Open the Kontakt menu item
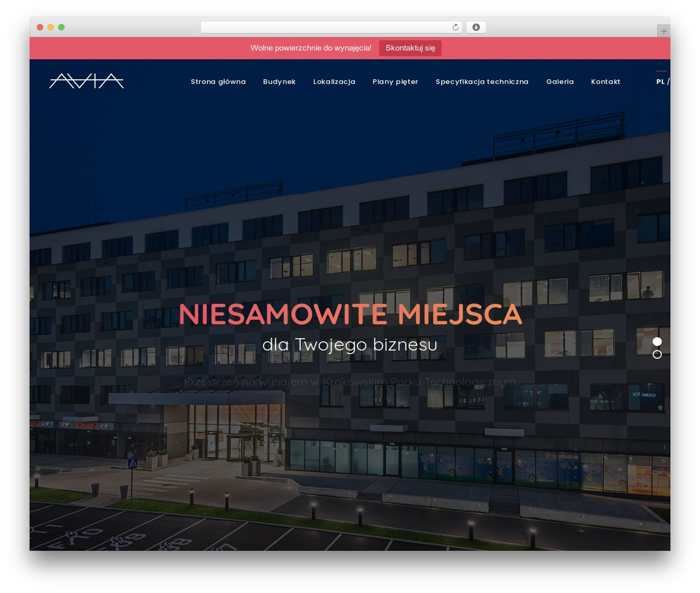The image size is (700, 593). tap(606, 82)
